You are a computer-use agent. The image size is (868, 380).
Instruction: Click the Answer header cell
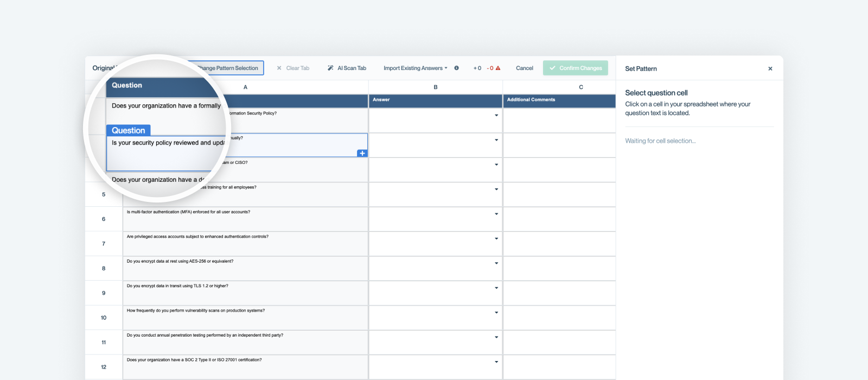click(436, 100)
